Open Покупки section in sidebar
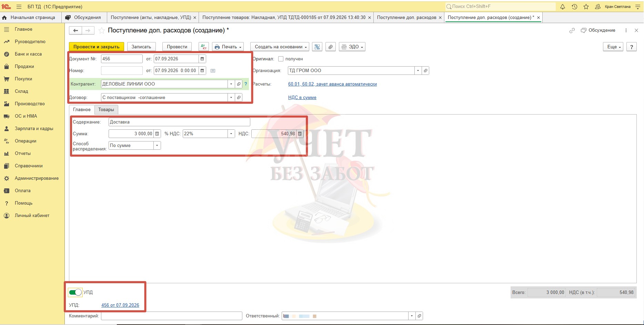The width and height of the screenshot is (644, 325). click(x=23, y=79)
